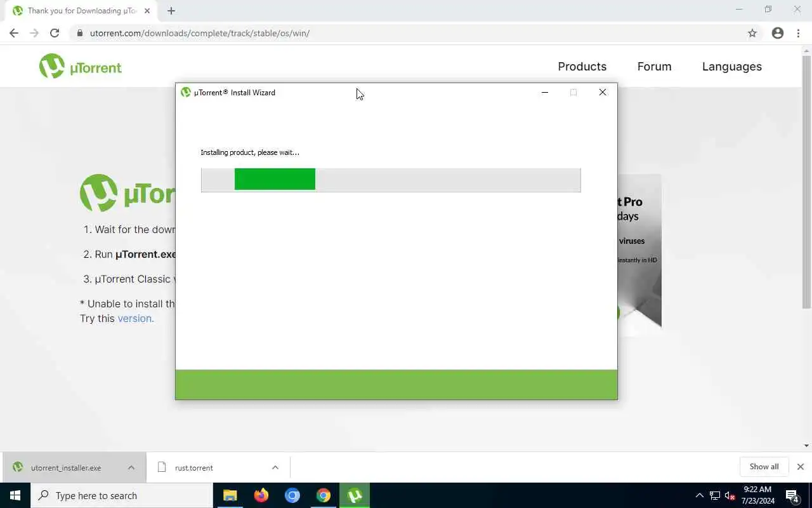
Task: Click the installer progress bar
Action: (391, 180)
